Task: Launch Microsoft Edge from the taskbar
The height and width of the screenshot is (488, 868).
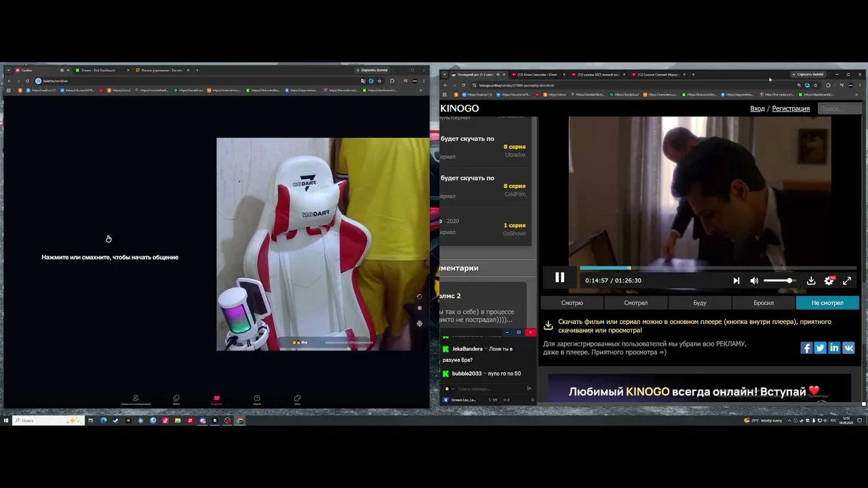Action: (104, 420)
